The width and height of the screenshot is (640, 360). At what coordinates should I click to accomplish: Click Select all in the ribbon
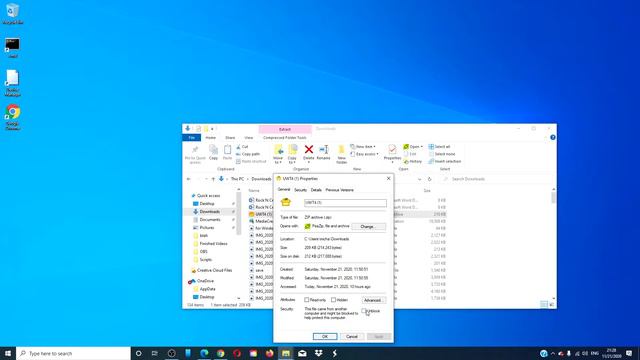[x=440, y=147]
